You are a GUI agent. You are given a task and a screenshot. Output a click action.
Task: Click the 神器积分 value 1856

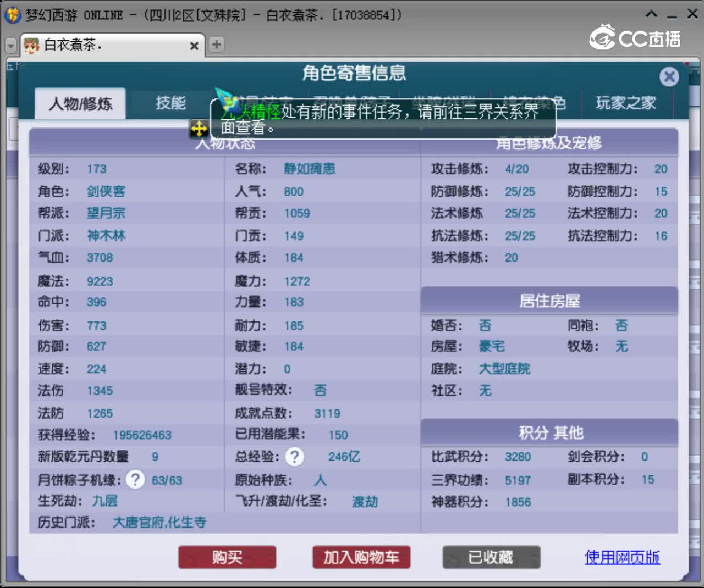[518, 502]
